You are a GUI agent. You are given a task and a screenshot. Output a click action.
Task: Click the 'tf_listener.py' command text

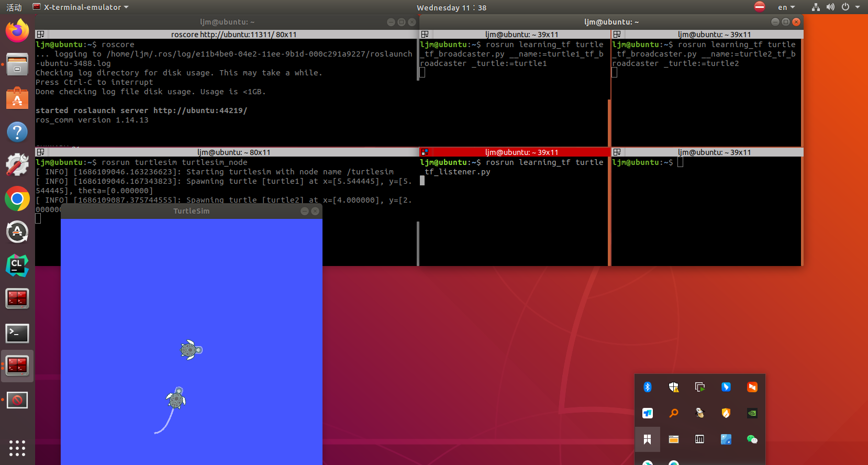[x=457, y=172]
